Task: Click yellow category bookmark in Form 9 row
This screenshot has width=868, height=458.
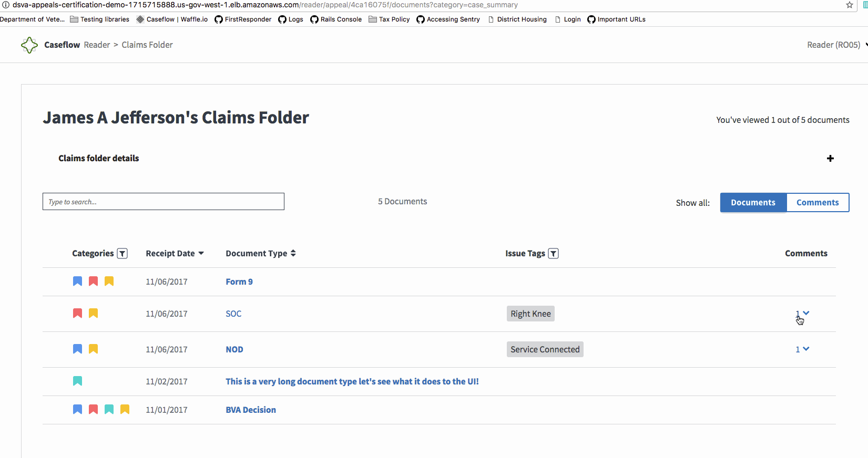Action: (109, 282)
